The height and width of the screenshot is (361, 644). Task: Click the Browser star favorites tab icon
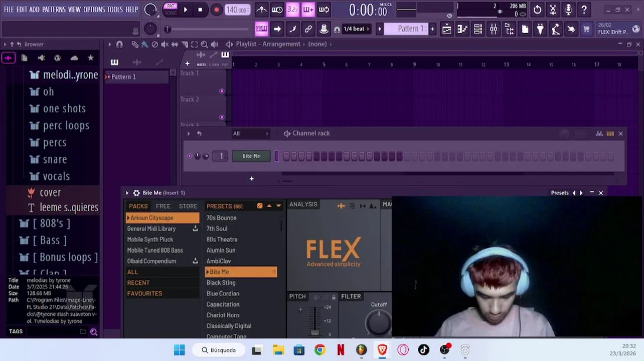coord(90,58)
